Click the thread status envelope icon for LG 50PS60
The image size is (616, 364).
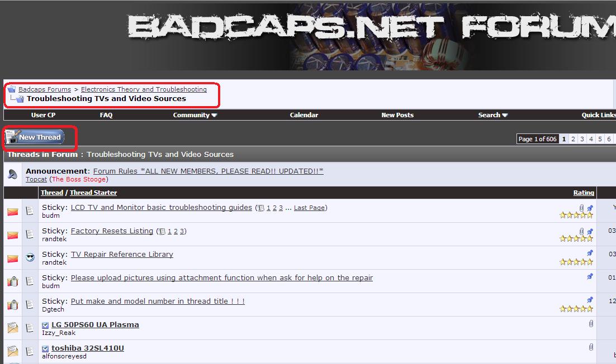point(12,328)
